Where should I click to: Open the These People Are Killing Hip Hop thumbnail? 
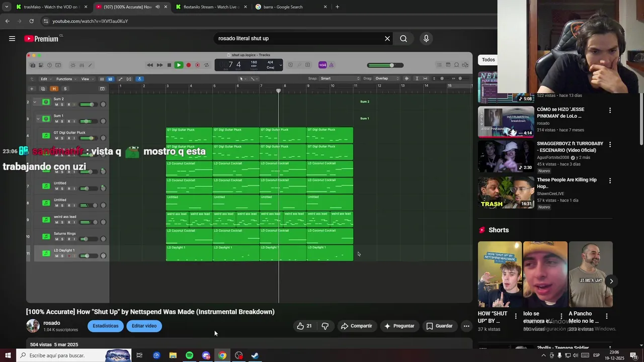(x=506, y=192)
